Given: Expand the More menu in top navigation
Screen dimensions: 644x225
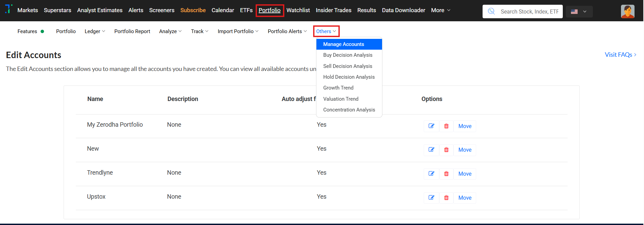Looking at the screenshot, I should [441, 10].
